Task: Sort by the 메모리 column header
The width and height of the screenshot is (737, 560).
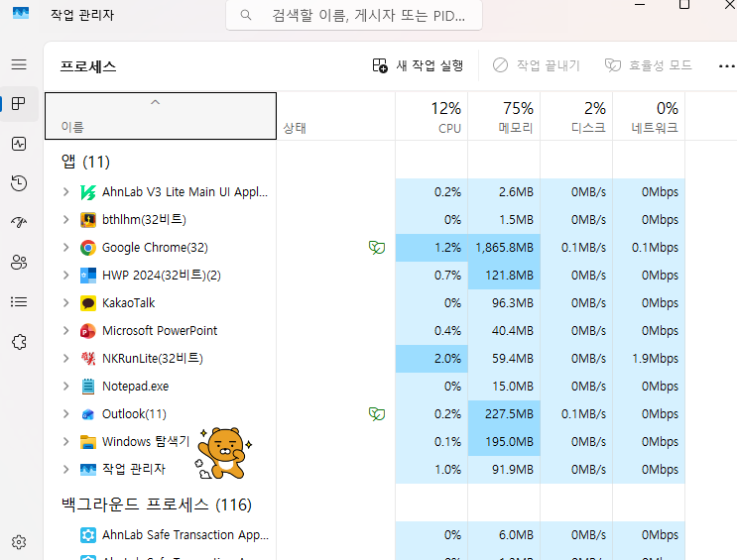Action: tap(504, 116)
